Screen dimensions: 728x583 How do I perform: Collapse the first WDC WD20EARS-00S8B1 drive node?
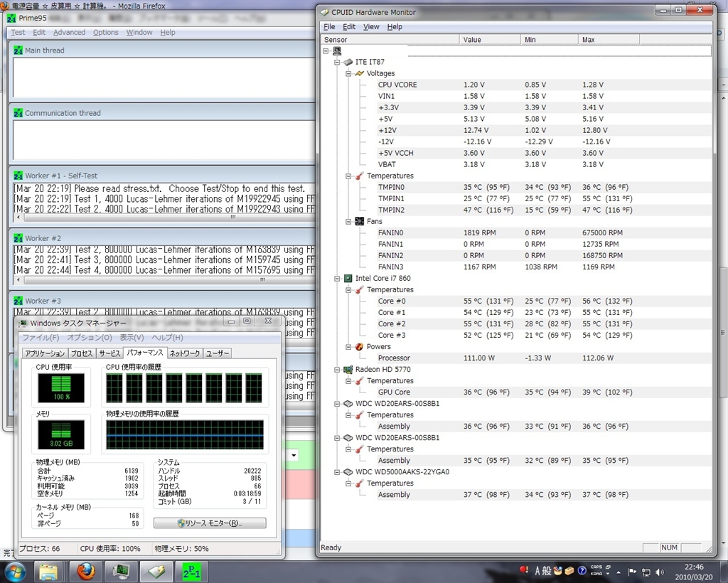click(337, 403)
